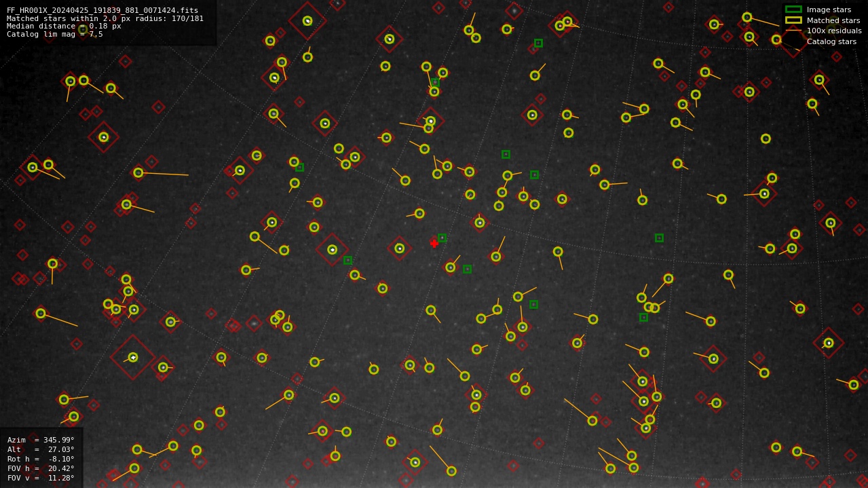Image resolution: width=868 pixels, height=488 pixels.
Task: Click the green Image stars legend square
Action: tap(793, 10)
